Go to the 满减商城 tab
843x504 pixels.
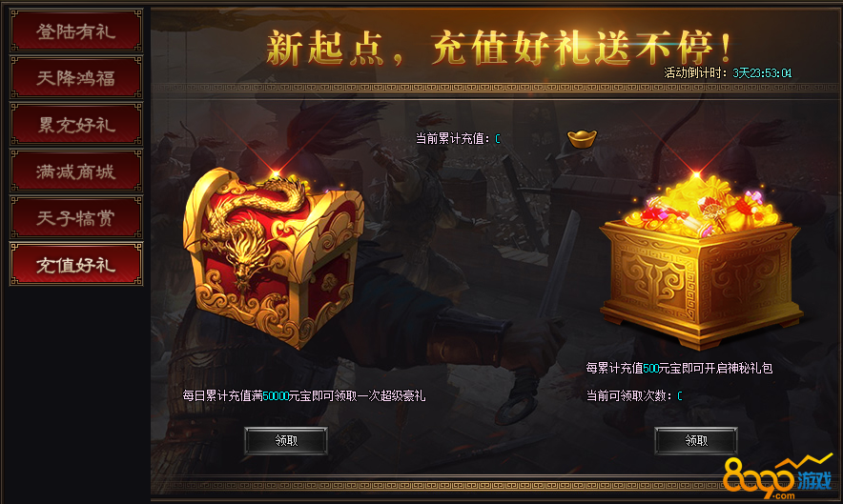coord(76,171)
